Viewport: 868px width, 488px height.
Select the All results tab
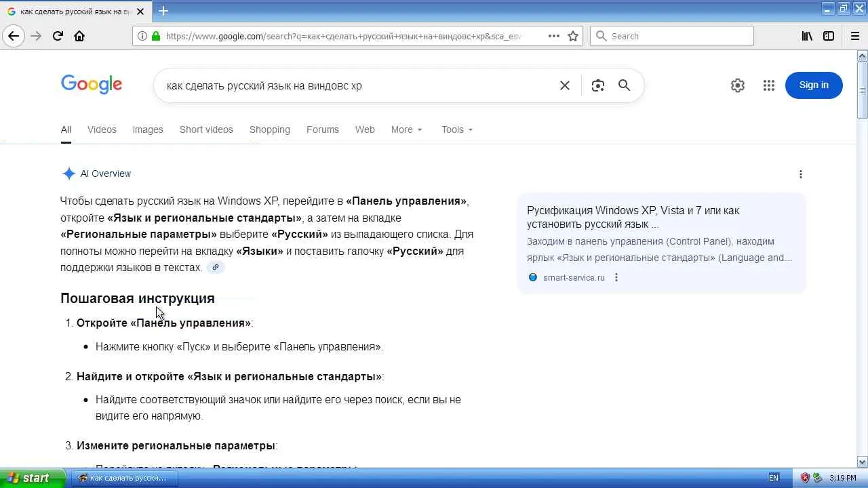tap(66, 129)
